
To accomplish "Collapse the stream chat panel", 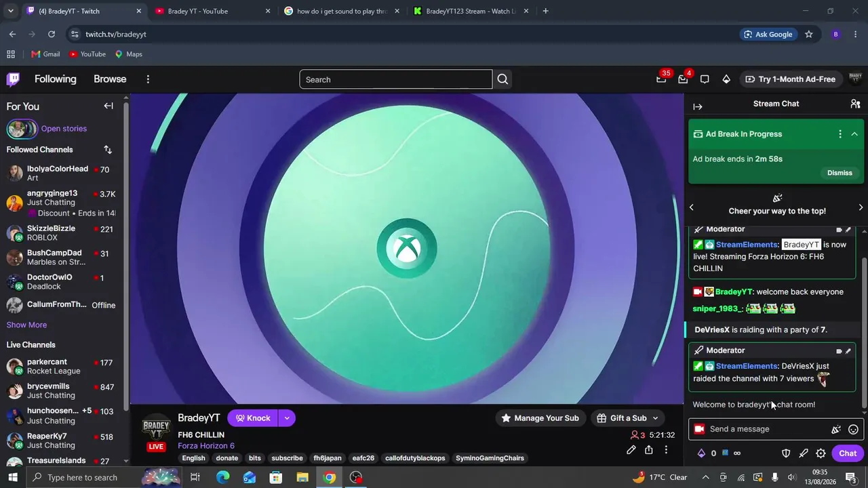I will click(x=698, y=106).
